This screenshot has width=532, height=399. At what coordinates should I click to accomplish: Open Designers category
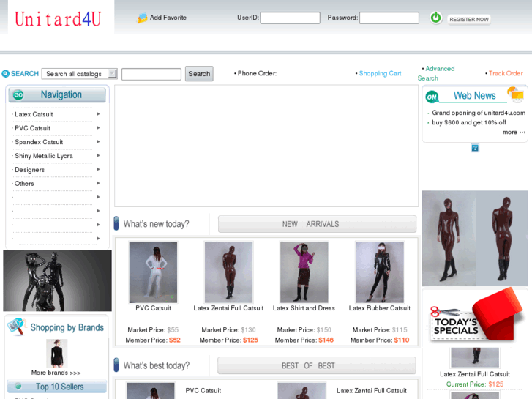[x=29, y=170]
